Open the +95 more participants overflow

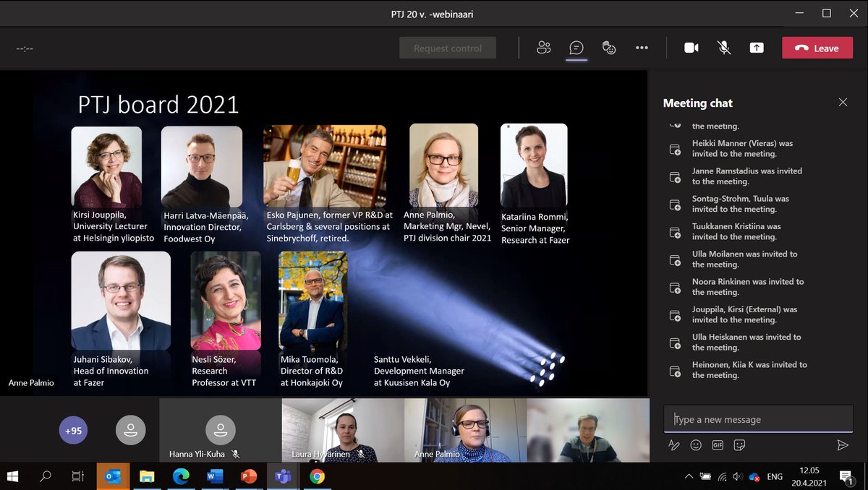tap(74, 431)
